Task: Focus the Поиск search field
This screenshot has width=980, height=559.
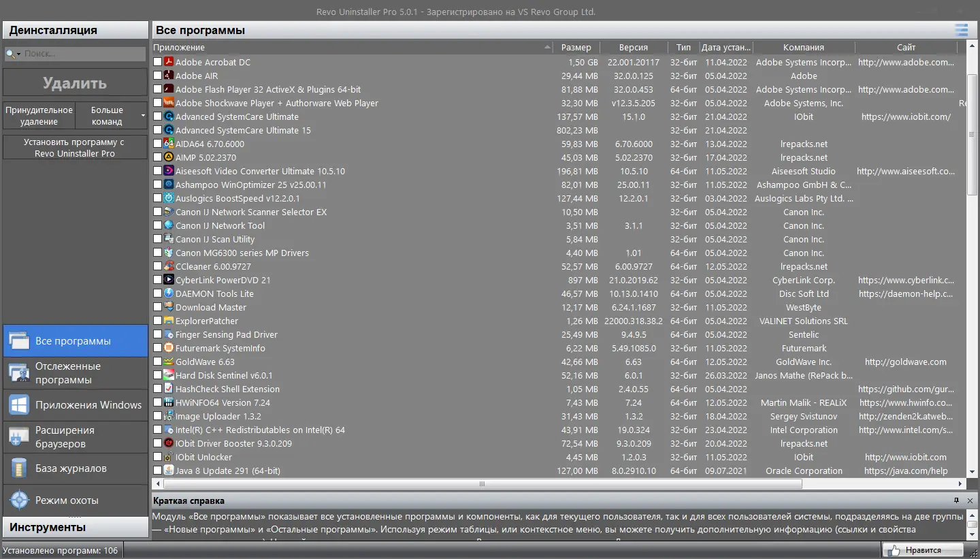Action: (84, 54)
